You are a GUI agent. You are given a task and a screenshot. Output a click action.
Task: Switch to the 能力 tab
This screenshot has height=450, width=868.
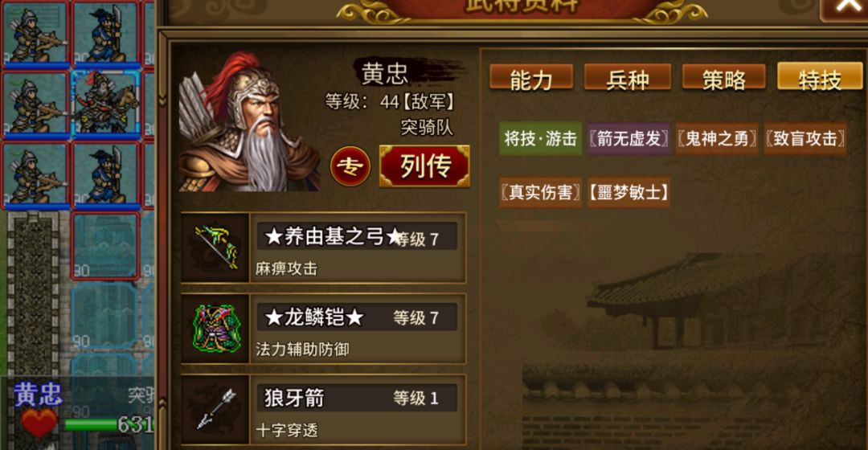(531, 78)
